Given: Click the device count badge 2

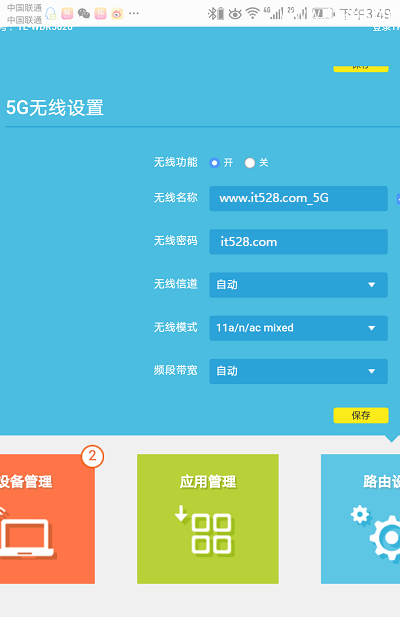Looking at the screenshot, I should (92, 456).
